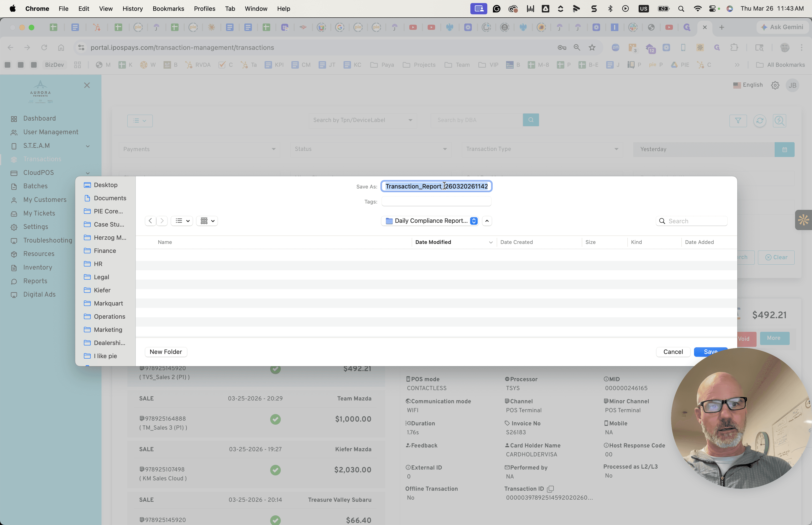The height and width of the screenshot is (525, 812).
Task: Click Ask Gemini button
Action: pos(782,27)
